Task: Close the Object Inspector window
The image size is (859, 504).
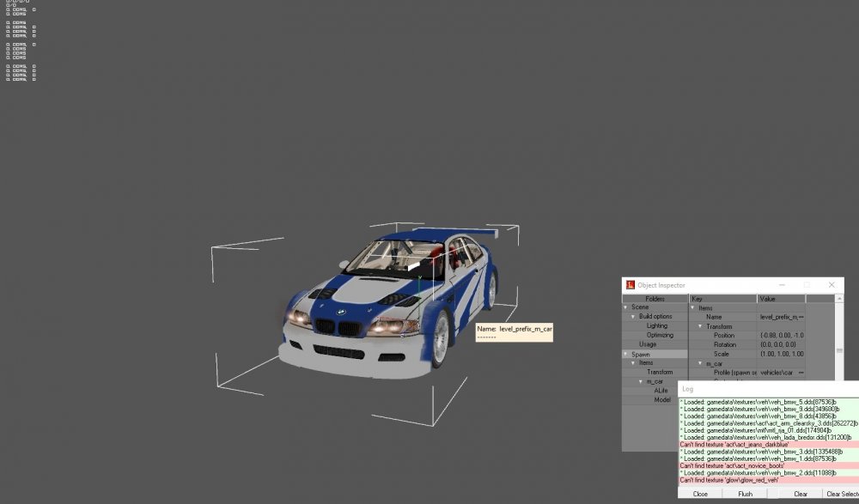Action: pyautogui.click(x=832, y=285)
